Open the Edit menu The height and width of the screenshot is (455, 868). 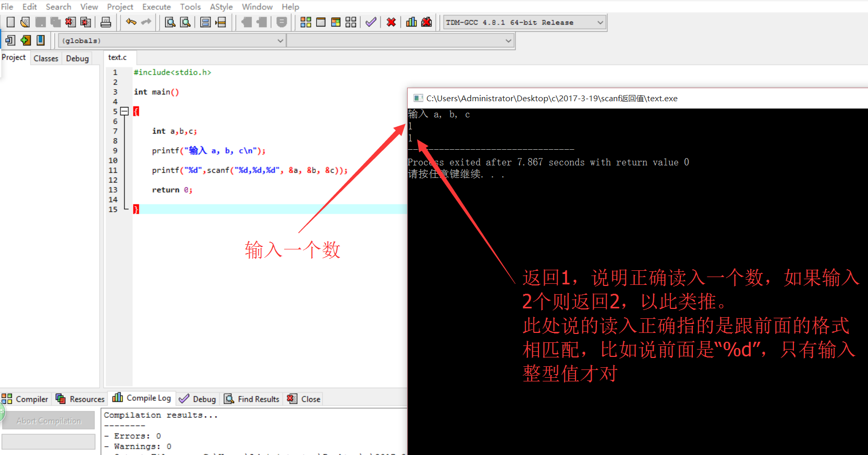pos(30,7)
